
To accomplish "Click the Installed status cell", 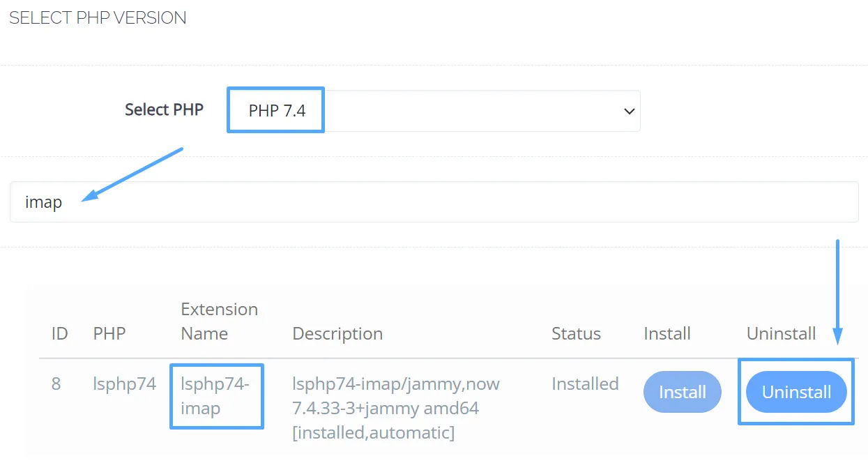I will pos(585,384).
